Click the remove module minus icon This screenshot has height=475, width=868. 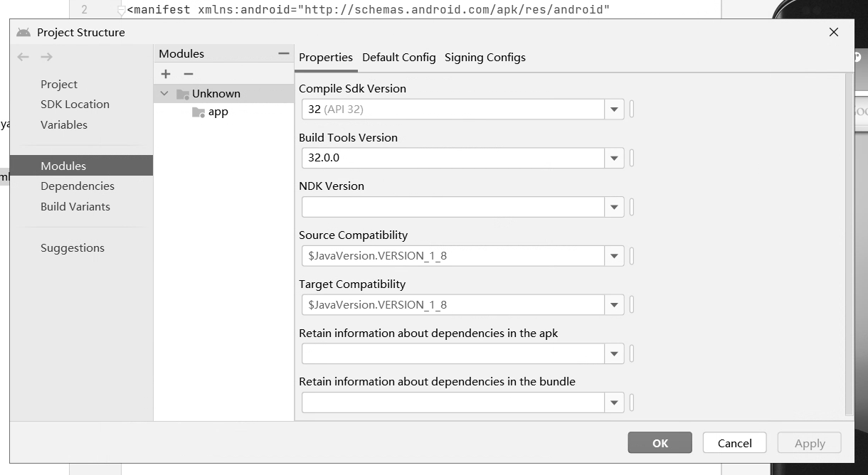click(188, 74)
